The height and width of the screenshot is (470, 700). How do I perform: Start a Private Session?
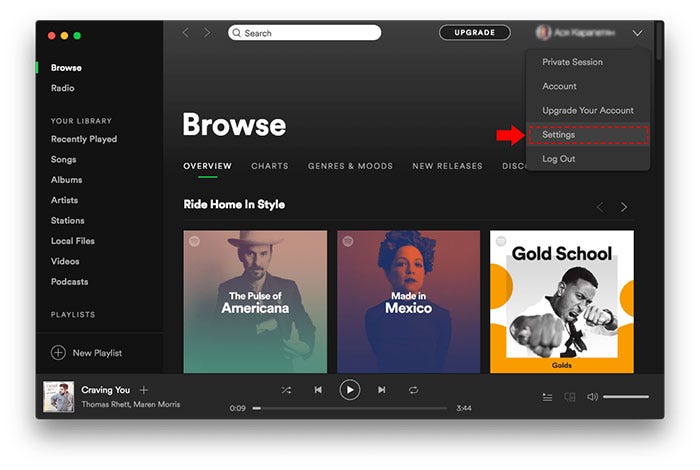point(588,62)
